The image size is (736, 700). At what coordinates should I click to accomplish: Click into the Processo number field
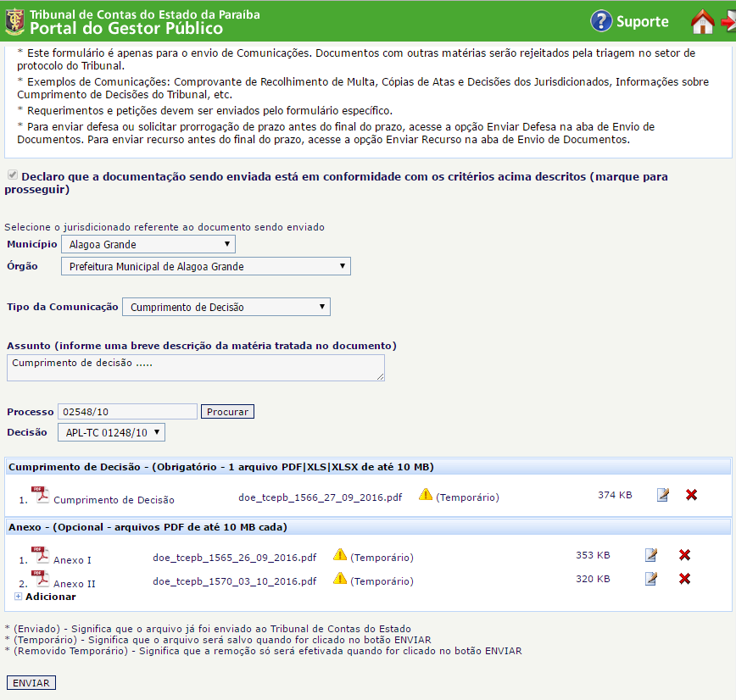click(x=127, y=412)
